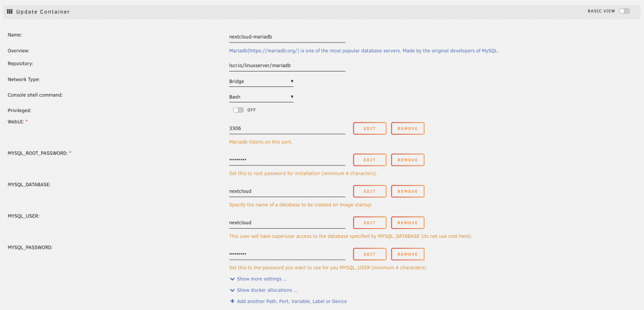
Task: Click Remove for MYSQL_DATABASE
Action: pyautogui.click(x=408, y=191)
